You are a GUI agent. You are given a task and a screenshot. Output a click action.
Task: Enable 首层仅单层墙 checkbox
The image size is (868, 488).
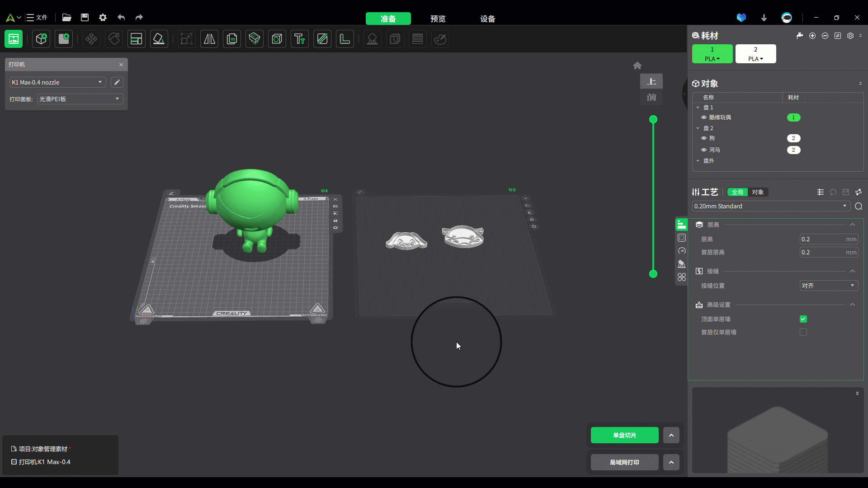point(803,332)
